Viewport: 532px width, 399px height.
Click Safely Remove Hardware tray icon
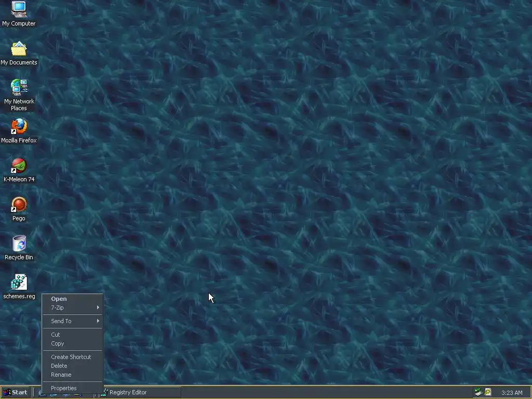(x=478, y=392)
